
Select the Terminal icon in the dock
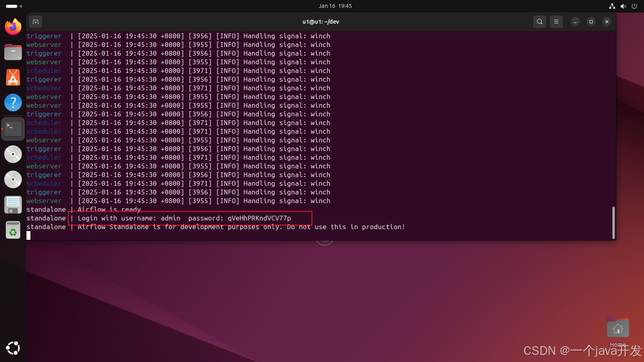pos(13,129)
